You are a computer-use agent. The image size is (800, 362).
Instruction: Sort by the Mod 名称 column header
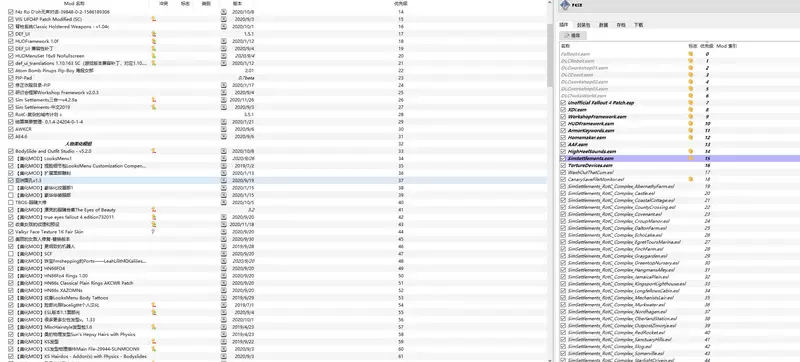tap(74, 3)
